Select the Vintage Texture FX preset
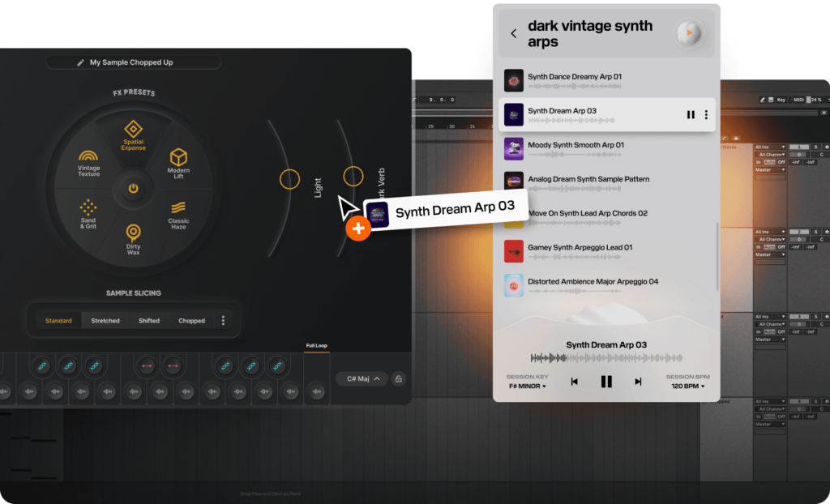Image resolution: width=830 pixels, height=504 pixels. pyautogui.click(x=89, y=162)
